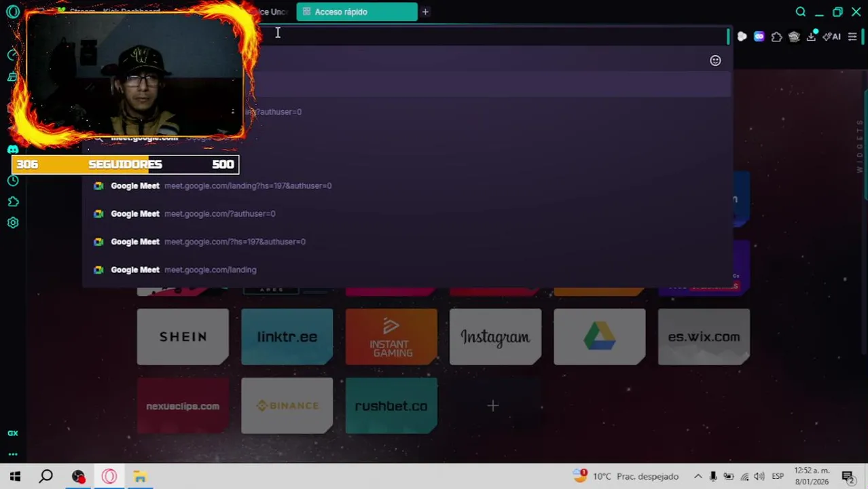Select the meet.google.com/landing?hs=197&authuser=0 suggestion
Screen dimensions: 868x489
(x=408, y=185)
